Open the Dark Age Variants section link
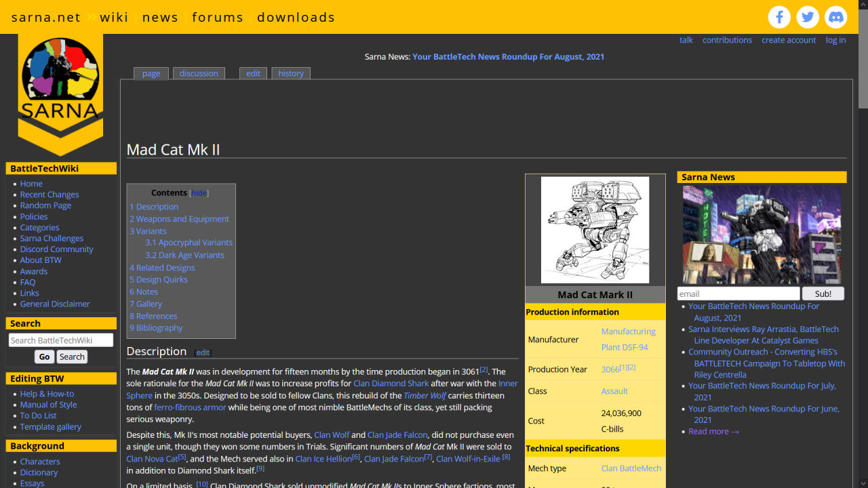The image size is (868, 488). pyautogui.click(x=184, y=255)
